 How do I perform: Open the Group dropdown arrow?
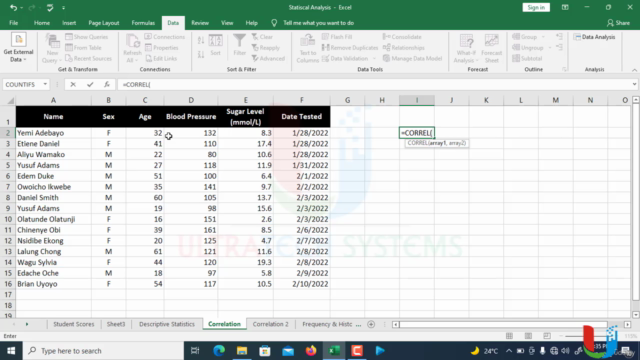[543, 37]
